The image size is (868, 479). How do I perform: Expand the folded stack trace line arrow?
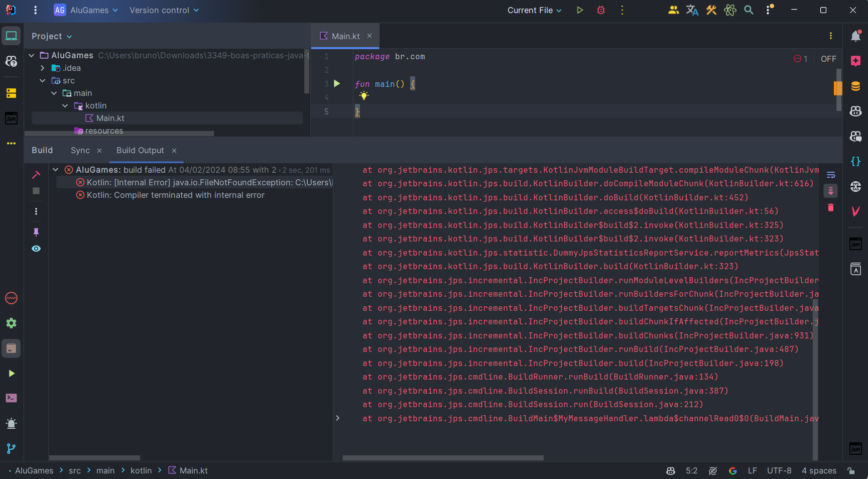tap(337, 418)
